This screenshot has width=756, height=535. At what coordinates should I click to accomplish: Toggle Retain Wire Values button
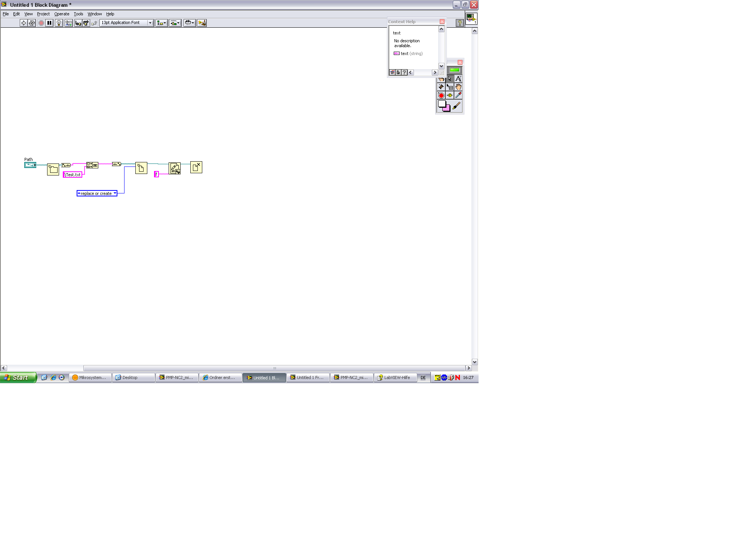click(x=68, y=23)
